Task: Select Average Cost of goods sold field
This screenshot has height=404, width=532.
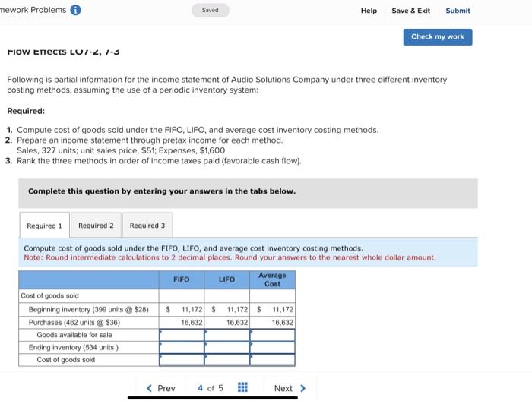Action: [x=272, y=360]
